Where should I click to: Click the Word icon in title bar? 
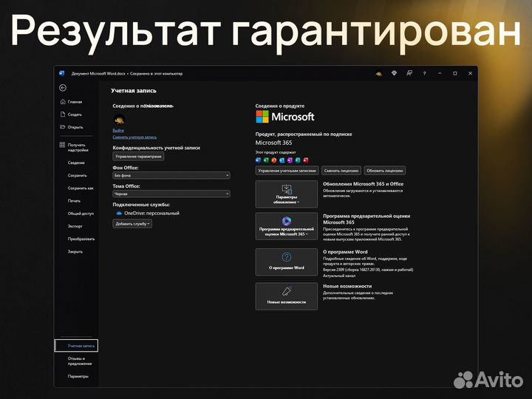tap(62, 73)
